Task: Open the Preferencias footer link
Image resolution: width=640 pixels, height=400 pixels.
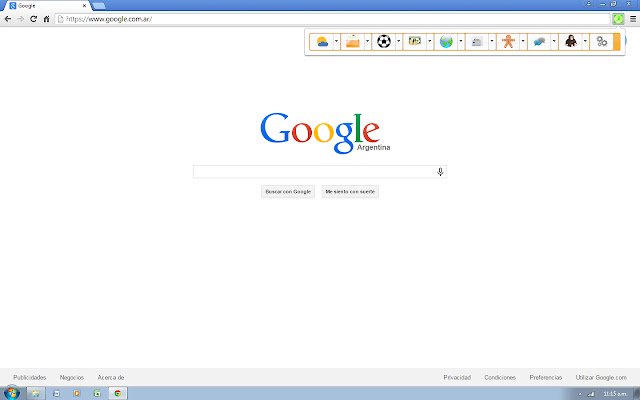Action: click(x=546, y=378)
